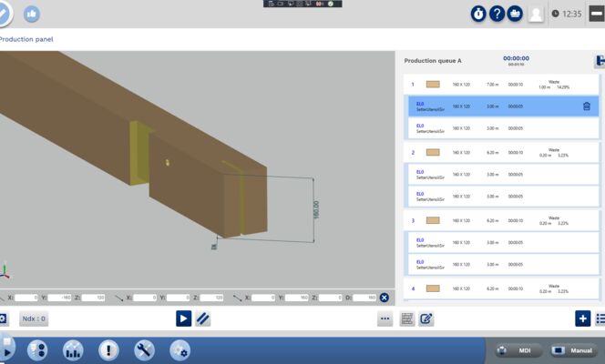Open the alarms exclamation mark icon
Image resolution: width=605 pixels, height=364 pixels.
click(x=109, y=350)
